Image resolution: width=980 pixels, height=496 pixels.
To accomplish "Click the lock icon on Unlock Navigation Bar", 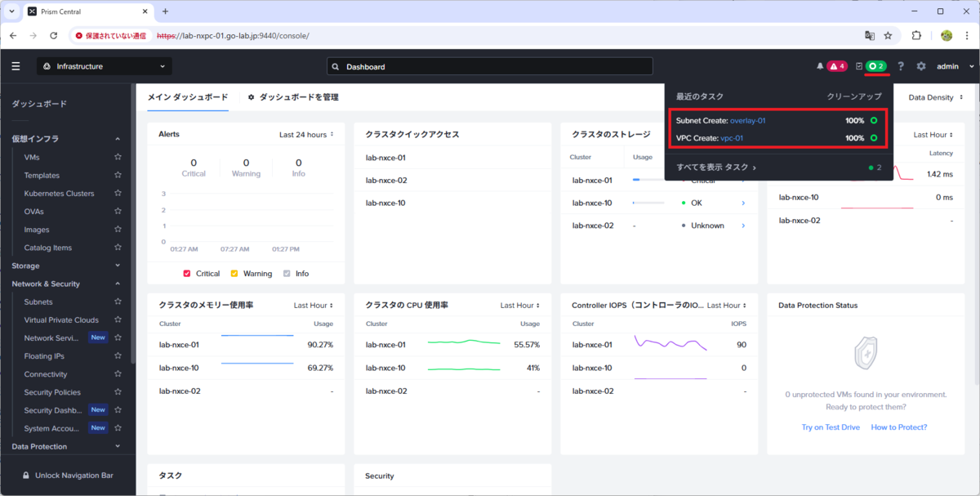I will pos(26,475).
